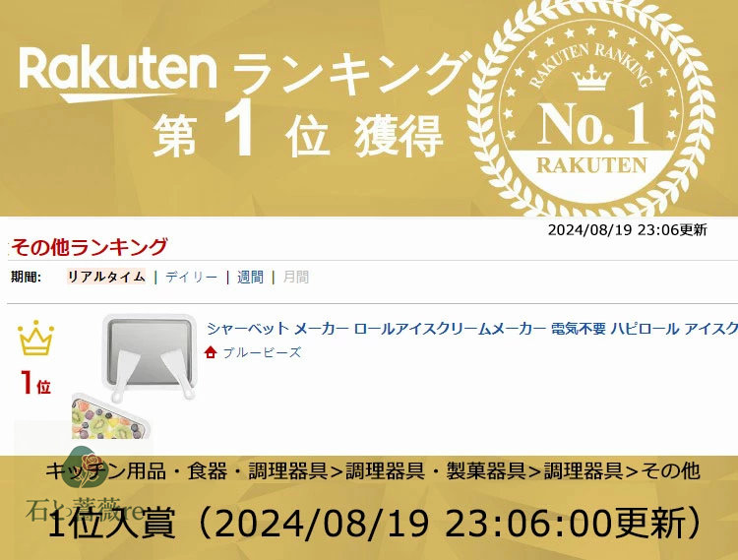Click the fruit-topped tray product image

(x=110, y=418)
